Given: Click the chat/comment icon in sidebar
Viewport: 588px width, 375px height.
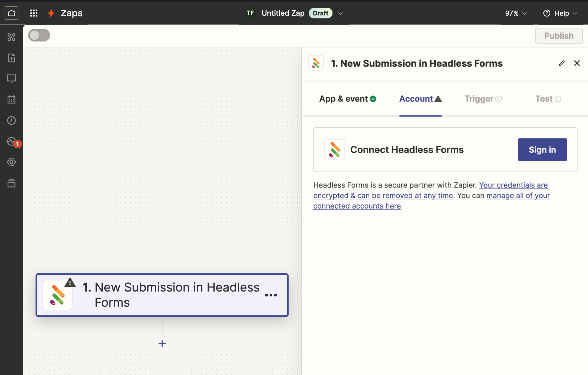Looking at the screenshot, I should (x=12, y=79).
